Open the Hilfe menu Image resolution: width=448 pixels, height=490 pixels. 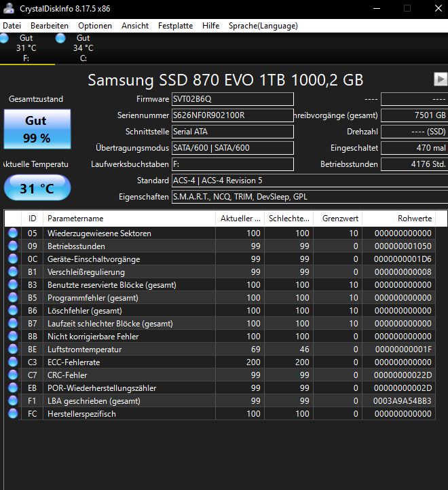[x=210, y=26]
